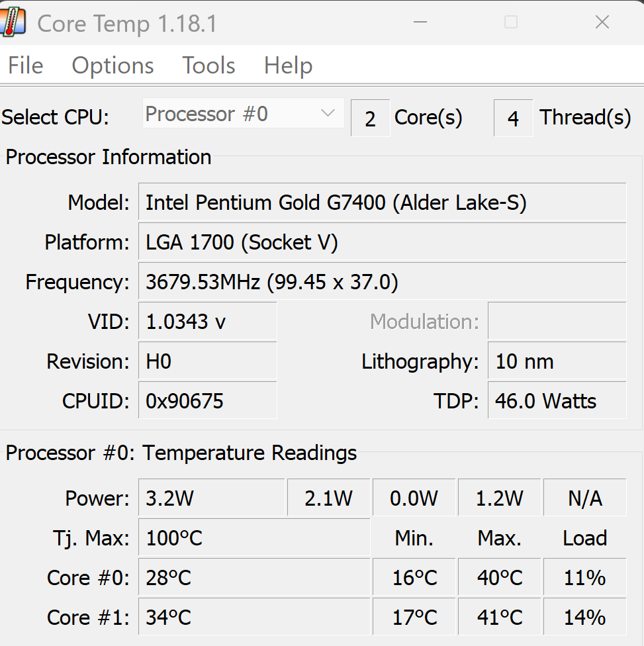644x646 pixels.
Task: Expand the Processor #0 CPU dropdown
Action: (242, 114)
